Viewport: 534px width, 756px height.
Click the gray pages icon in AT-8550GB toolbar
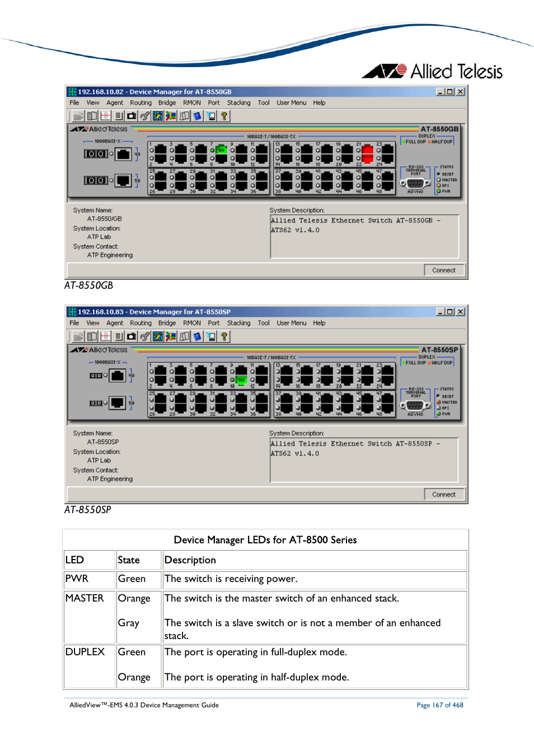click(184, 116)
